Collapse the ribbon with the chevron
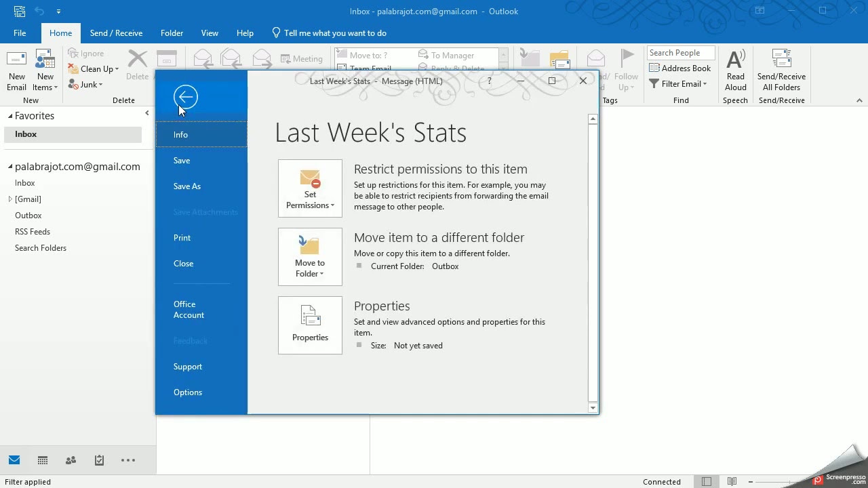Image resolution: width=868 pixels, height=488 pixels. [859, 100]
